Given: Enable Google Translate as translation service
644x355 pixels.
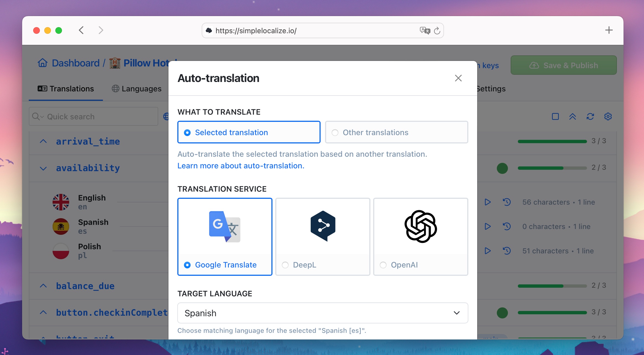Looking at the screenshot, I should 188,265.
